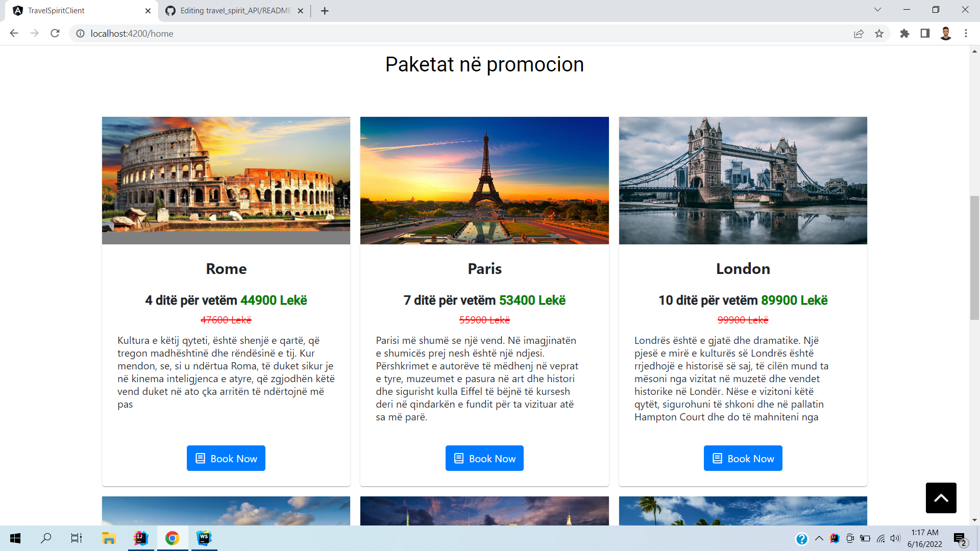Open Task View icon on taskbar
The image size is (980, 551).
[x=77, y=538]
